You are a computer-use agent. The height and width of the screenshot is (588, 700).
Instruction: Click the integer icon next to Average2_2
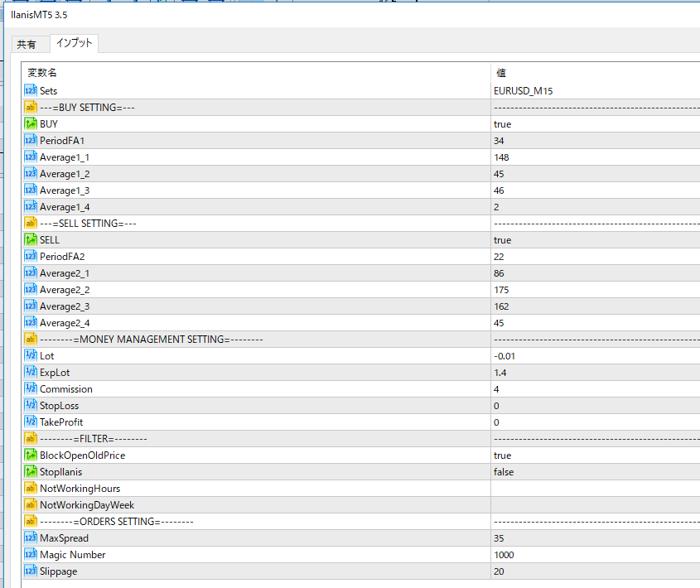31,289
